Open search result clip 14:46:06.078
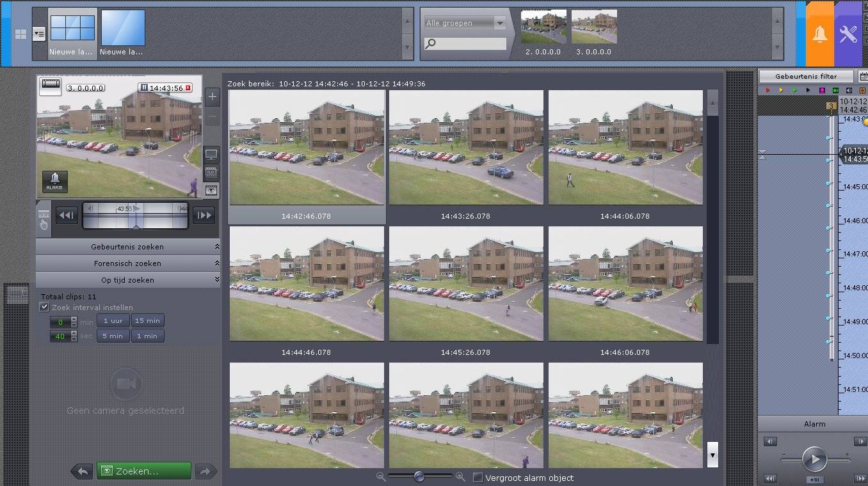 tap(625, 283)
